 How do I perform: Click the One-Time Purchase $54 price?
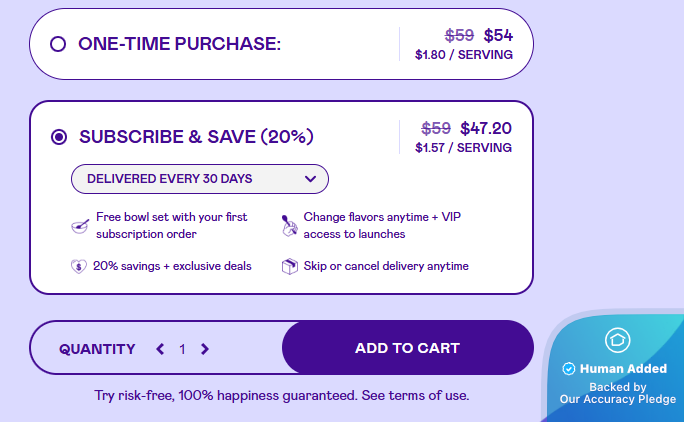[x=498, y=35]
